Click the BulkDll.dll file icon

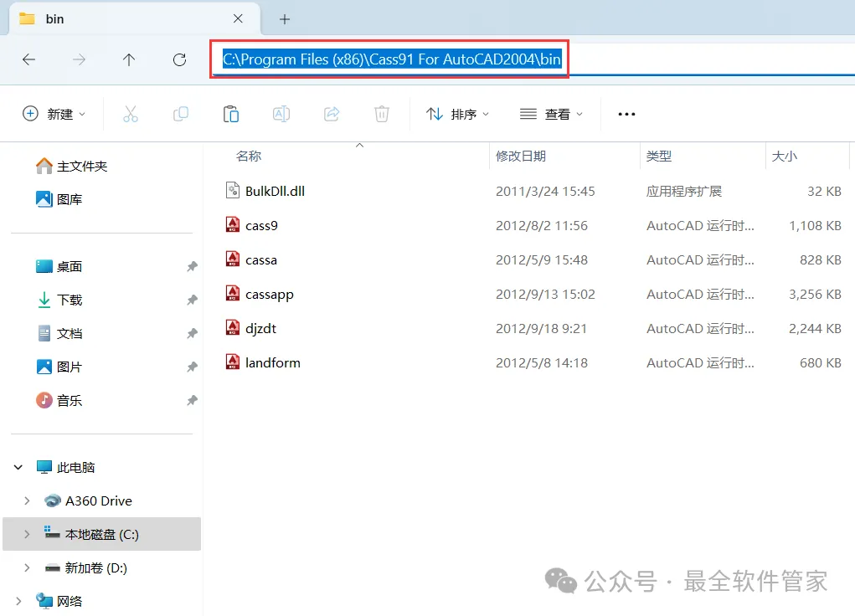pos(233,190)
